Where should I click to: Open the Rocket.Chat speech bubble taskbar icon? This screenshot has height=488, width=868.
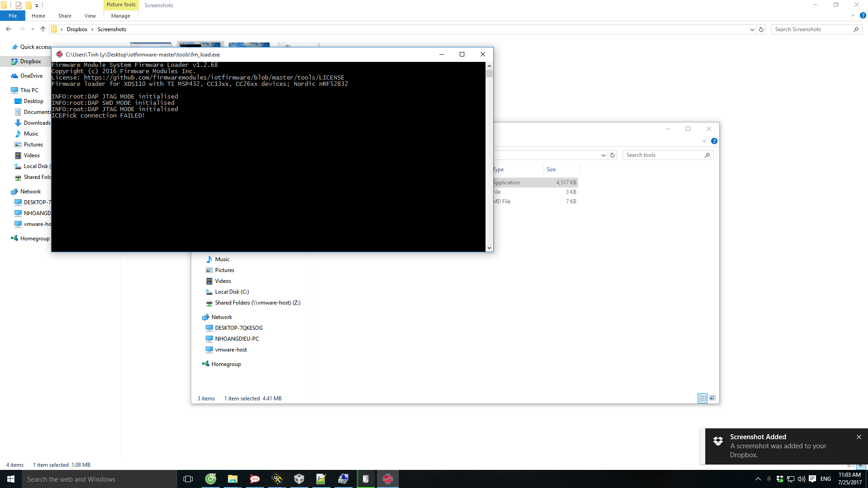(x=255, y=479)
